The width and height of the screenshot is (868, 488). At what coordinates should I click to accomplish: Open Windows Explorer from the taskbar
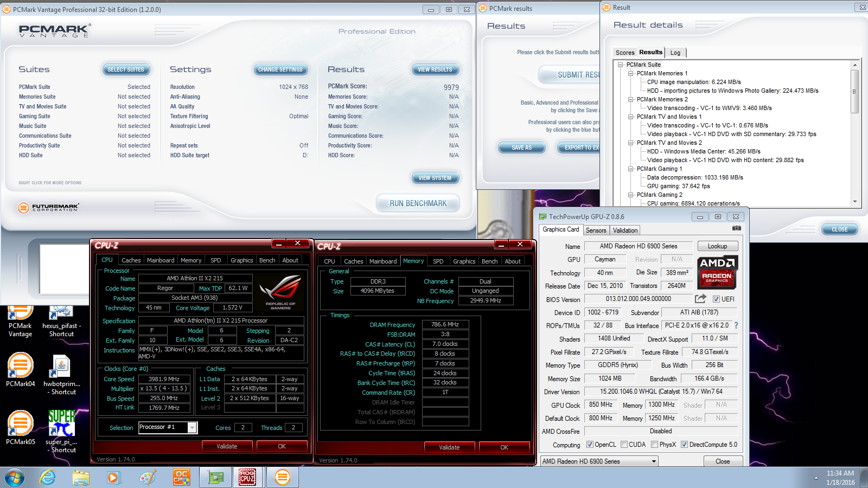click(81, 477)
